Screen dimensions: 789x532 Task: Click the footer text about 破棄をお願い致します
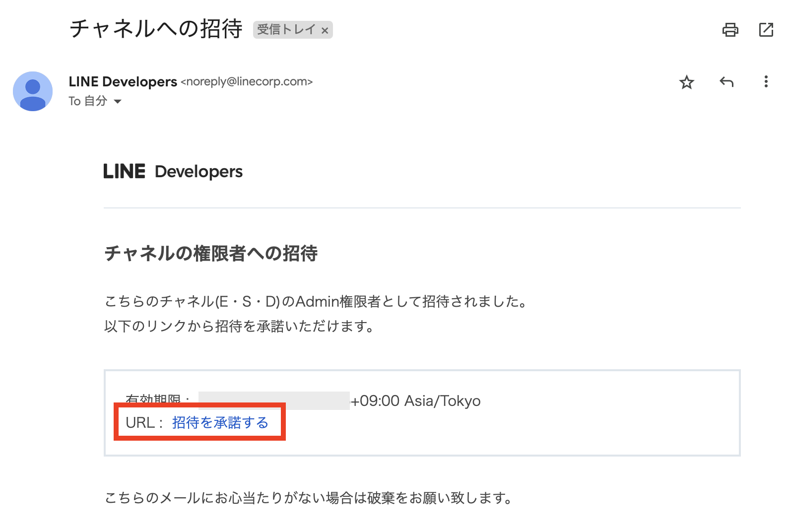click(309, 498)
